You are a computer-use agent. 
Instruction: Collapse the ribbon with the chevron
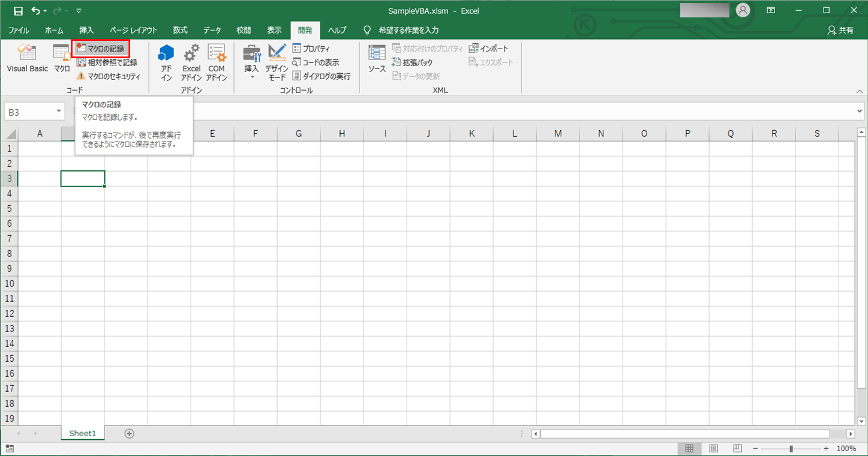point(859,91)
